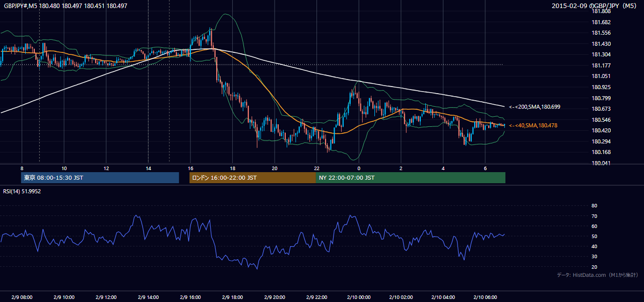This screenshot has width=644, height=302.
Task: Select the Tokyo 08:00-15:30 JST session bar
Action: (x=100, y=178)
